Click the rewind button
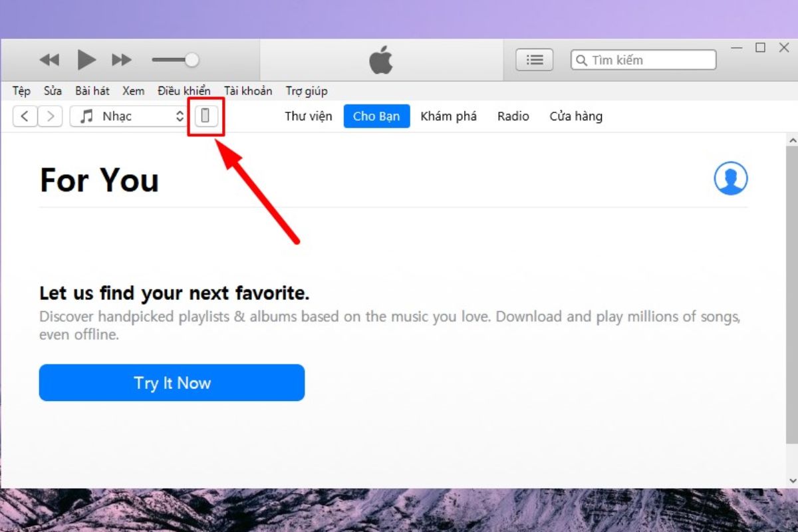 click(x=50, y=59)
